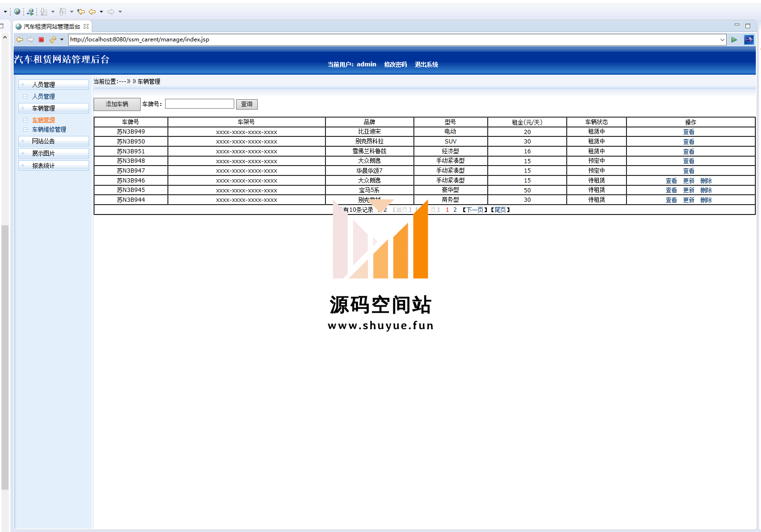Click the run-on-server toolbar icon beside globe

click(x=30, y=11)
